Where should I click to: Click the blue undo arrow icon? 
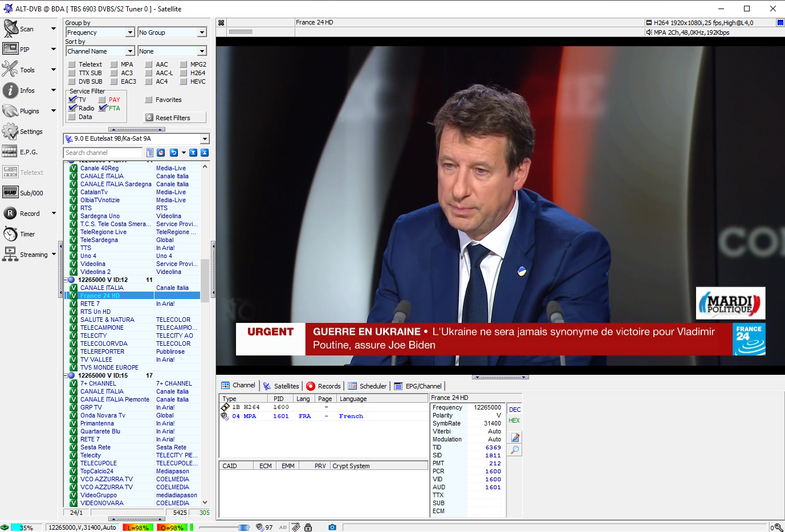[174, 153]
